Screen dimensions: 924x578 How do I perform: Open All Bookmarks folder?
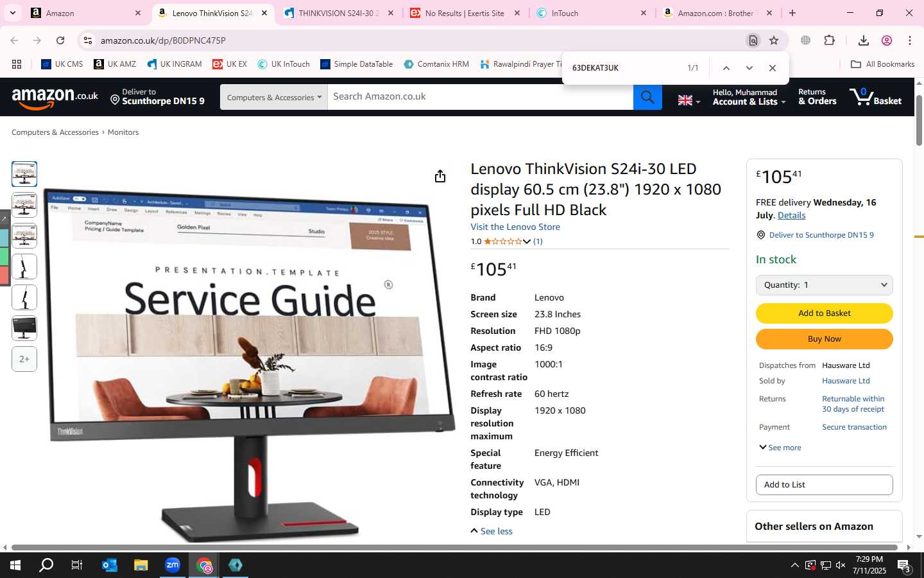(882, 64)
